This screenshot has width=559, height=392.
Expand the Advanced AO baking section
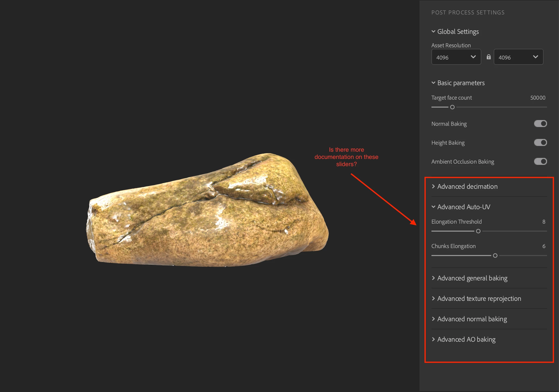point(464,339)
